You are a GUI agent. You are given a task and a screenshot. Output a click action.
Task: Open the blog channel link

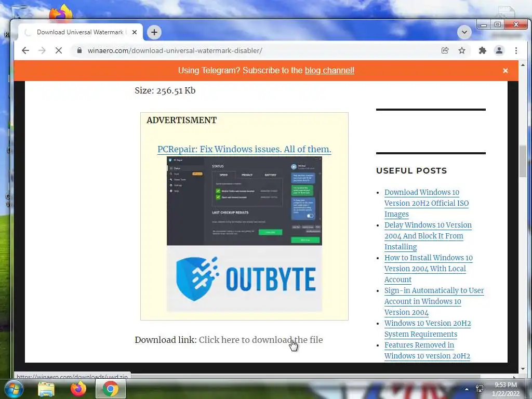coord(329,71)
